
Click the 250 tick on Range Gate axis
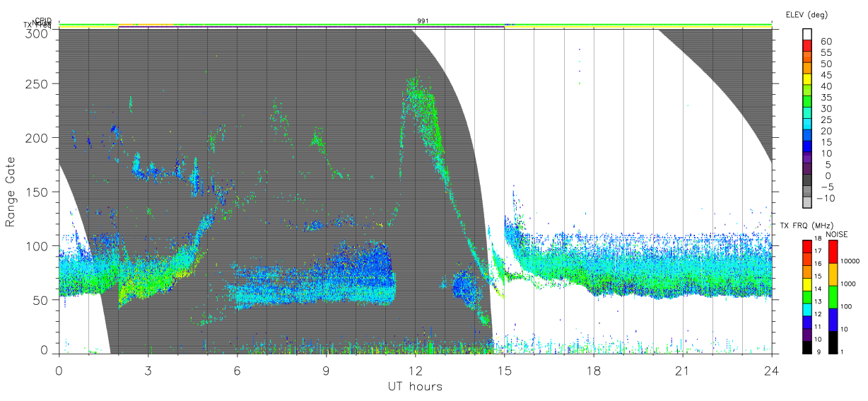click(x=37, y=83)
